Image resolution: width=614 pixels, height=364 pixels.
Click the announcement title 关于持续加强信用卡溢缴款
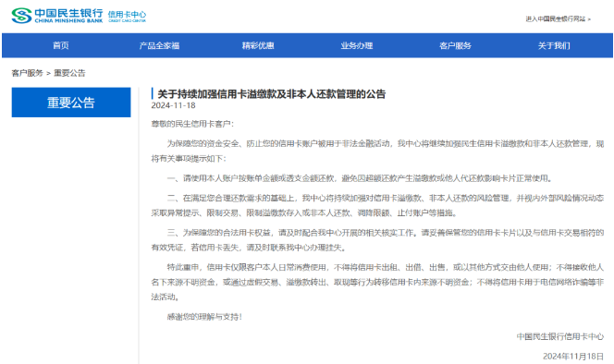coord(271,94)
